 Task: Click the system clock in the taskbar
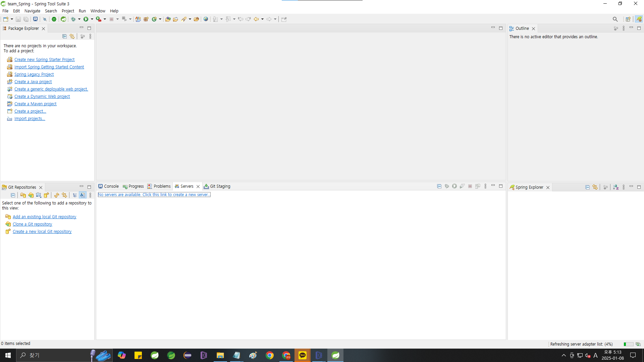click(x=612, y=355)
